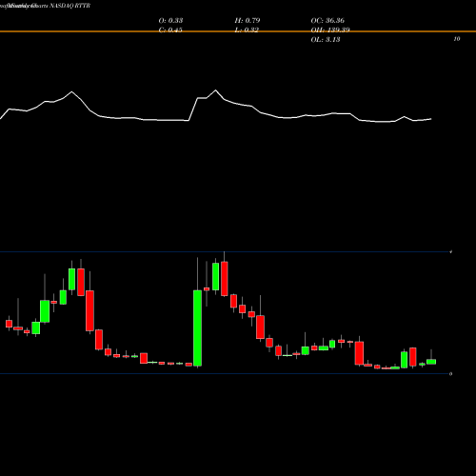
Task: Click the OH: 139.39 percentage reading
Action: pyautogui.click(x=330, y=30)
